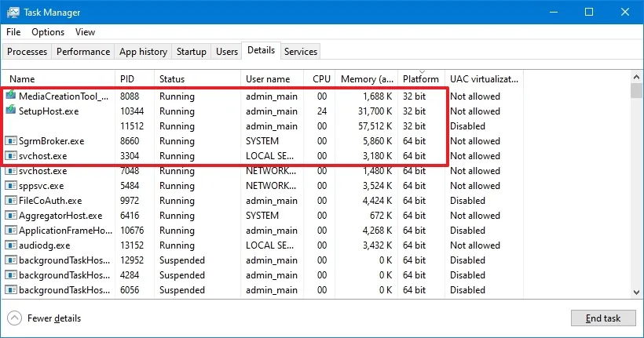
Task: Switch to the Processes tab
Action: coord(27,52)
